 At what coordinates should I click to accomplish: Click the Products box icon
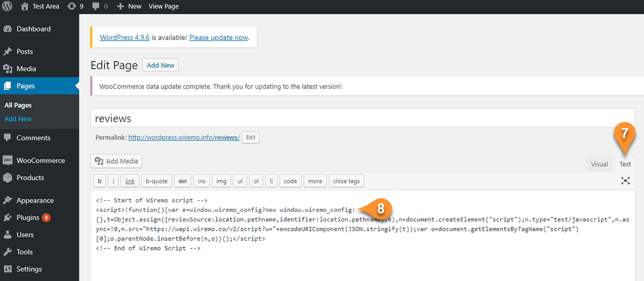click(x=8, y=177)
